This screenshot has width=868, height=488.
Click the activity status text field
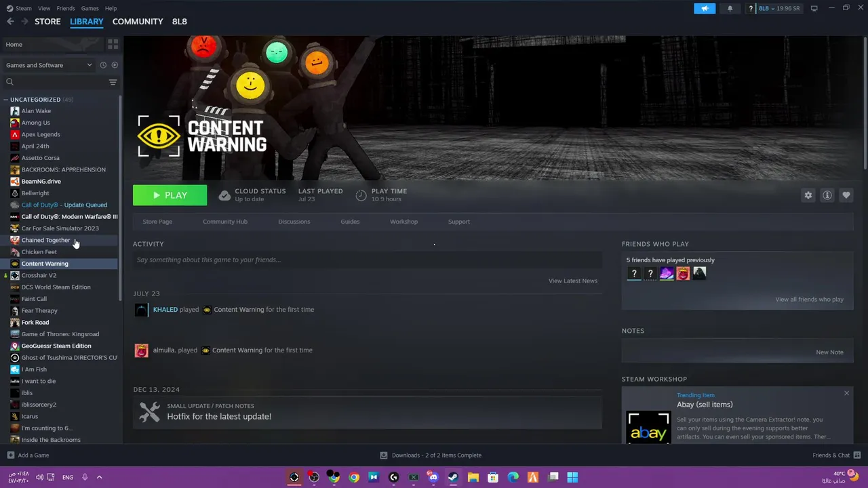pos(368,260)
